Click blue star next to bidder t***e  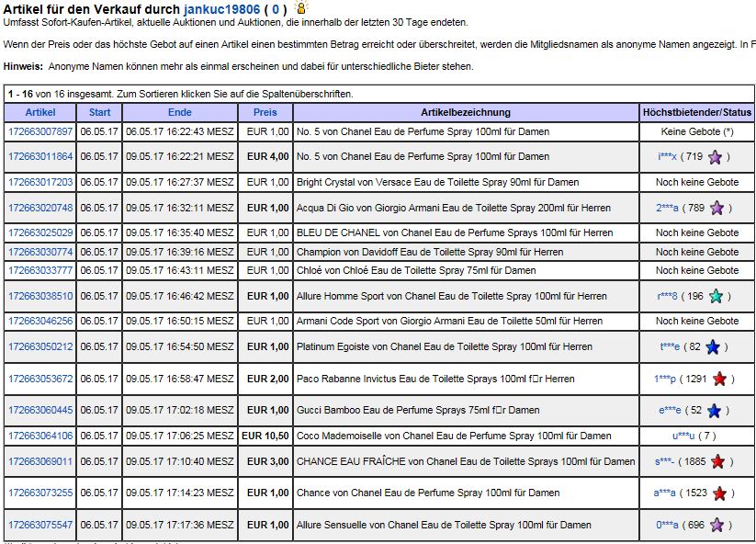click(713, 346)
